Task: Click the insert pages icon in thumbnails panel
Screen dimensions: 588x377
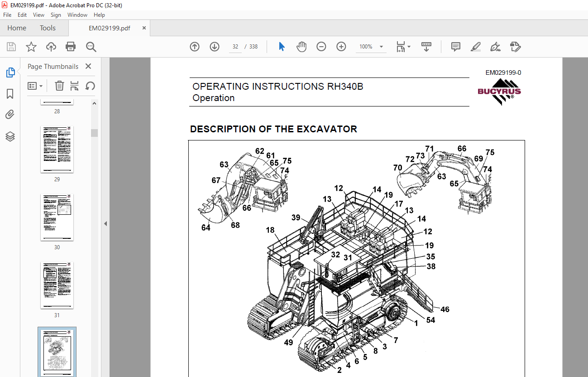Action: pos(75,86)
